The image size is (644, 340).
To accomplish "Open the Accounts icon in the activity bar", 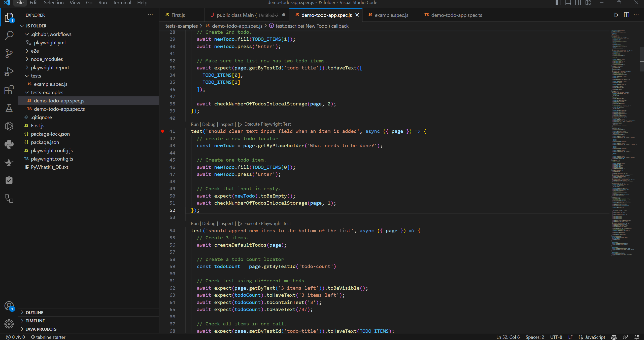I will point(9,306).
